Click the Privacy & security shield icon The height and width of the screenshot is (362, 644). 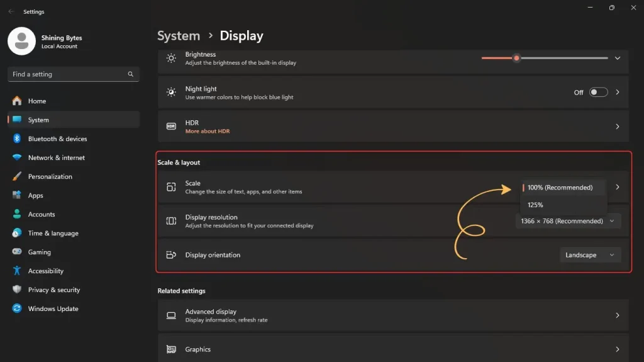click(17, 290)
